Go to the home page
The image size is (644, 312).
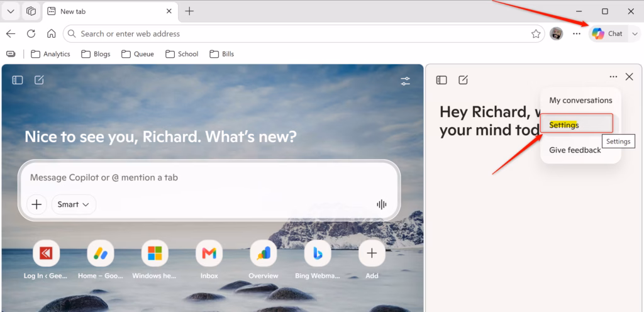52,34
